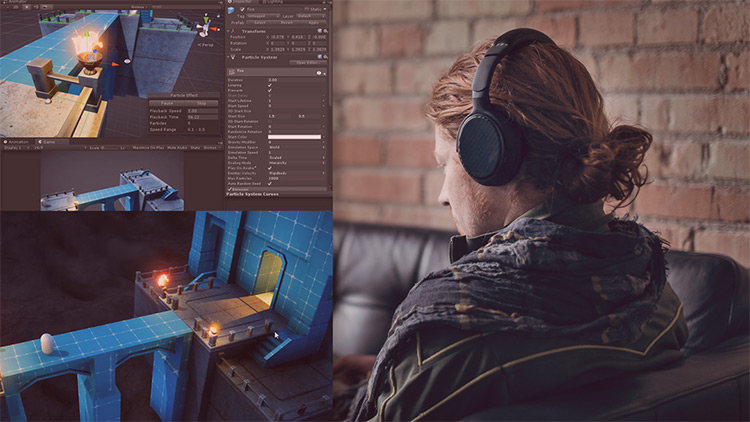Viewport: 750px width, 422px height.
Task: Open the Emitter Velocity dropdown
Action: (297, 173)
